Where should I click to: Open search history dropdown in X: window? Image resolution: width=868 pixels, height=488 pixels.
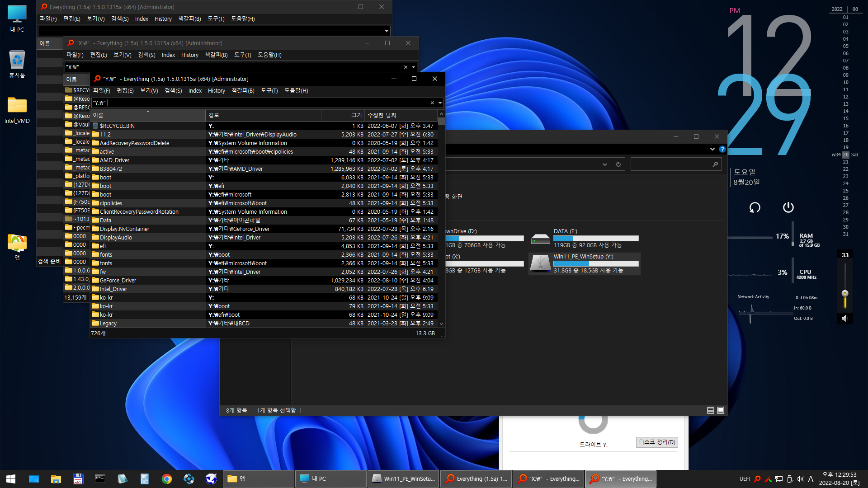pos(413,67)
